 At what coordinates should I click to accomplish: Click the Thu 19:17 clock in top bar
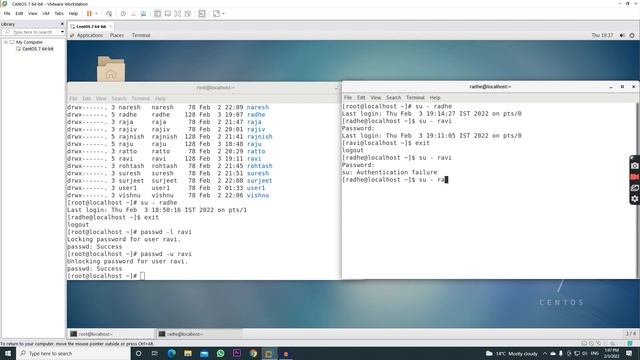point(602,36)
